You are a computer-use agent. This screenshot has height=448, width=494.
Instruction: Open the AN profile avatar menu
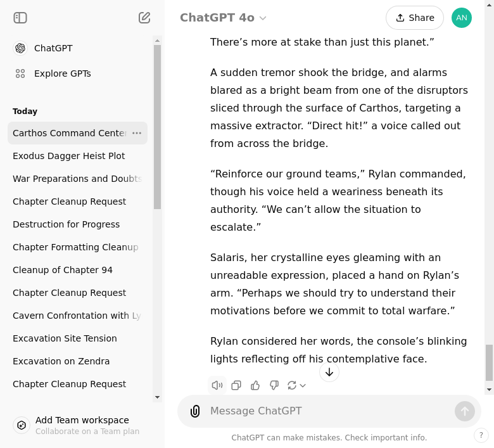pos(462,18)
